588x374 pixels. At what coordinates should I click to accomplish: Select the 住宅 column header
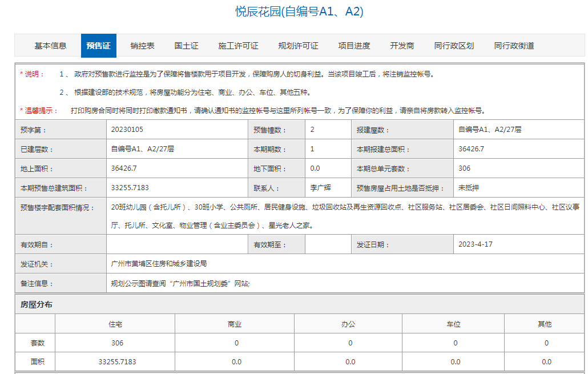(114, 324)
